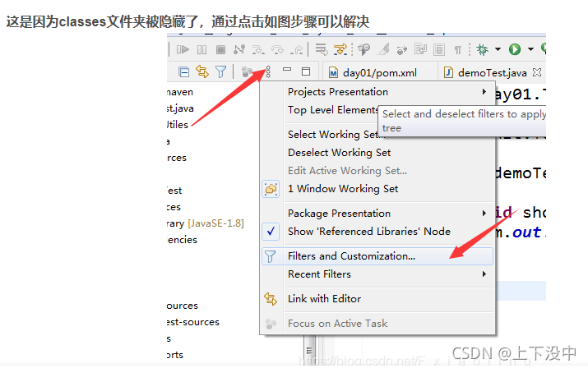
Task: Open Filters and Customization... menu entry
Action: click(377, 256)
